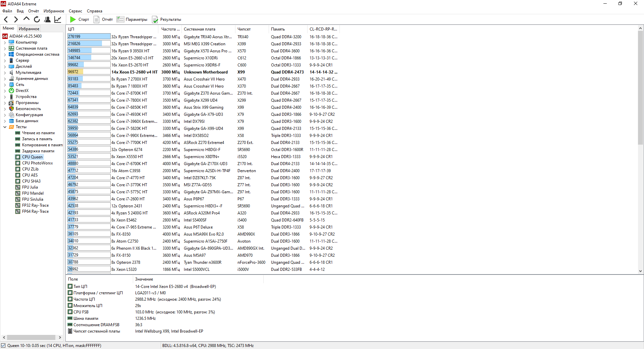The width and height of the screenshot is (644, 349).
Task: Select the DirectX Xbox icon
Action: (11, 91)
